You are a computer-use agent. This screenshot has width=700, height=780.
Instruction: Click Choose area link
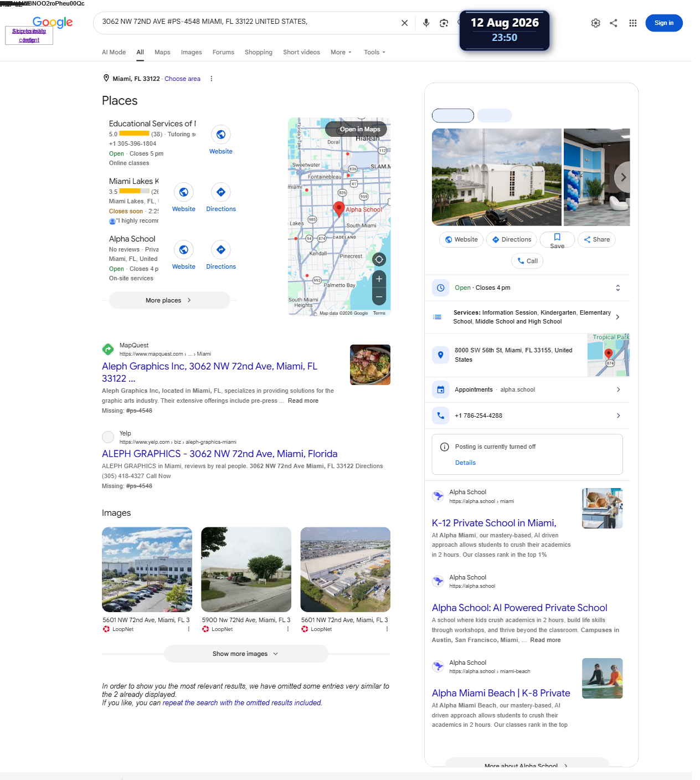point(182,79)
